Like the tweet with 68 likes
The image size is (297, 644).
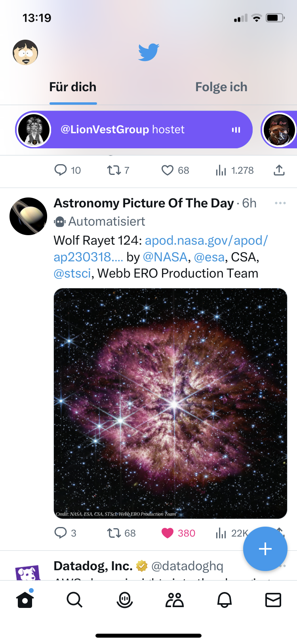(168, 171)
